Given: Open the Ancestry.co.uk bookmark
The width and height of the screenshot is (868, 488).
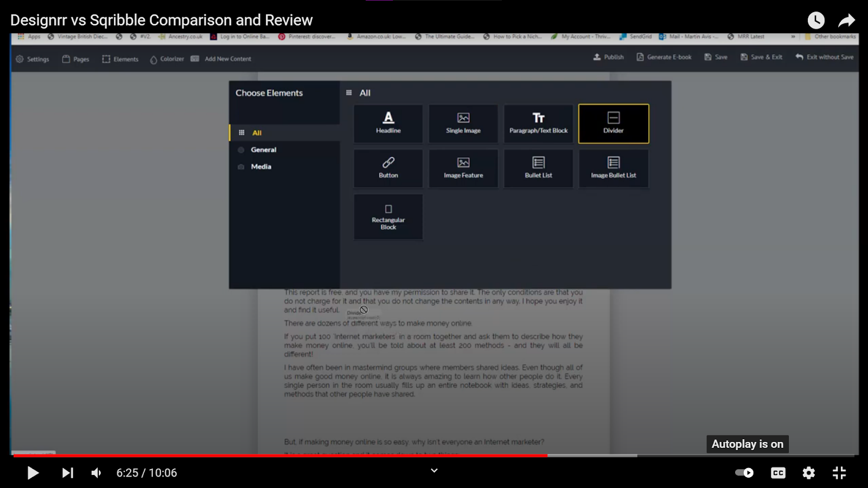Looking at the screenshot, I should point(181,37).
